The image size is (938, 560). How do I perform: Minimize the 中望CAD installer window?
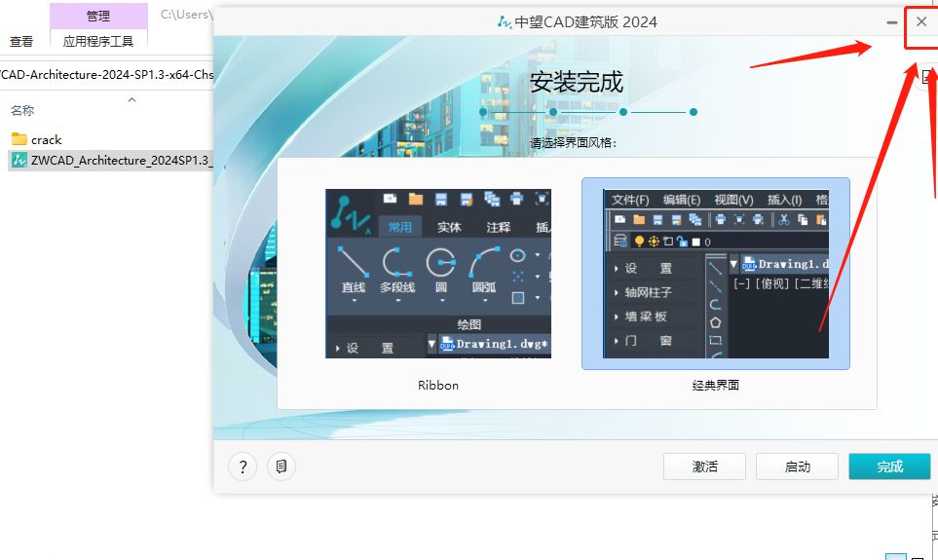(x=892, y=22)
